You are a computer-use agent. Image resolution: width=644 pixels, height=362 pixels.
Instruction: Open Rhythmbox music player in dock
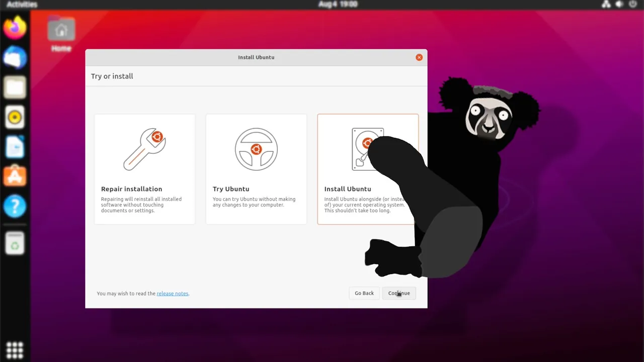coord(15,117)
